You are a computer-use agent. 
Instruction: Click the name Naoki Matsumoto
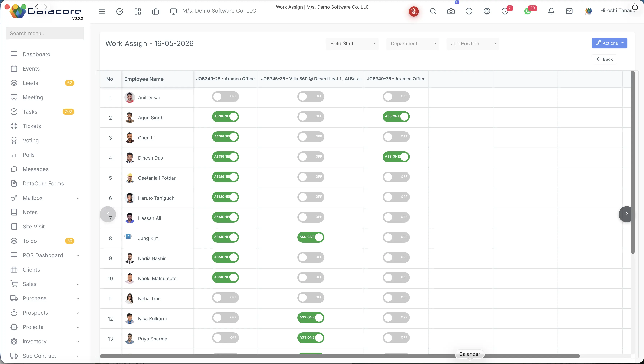pyautogui.click(x=157, y=279)
